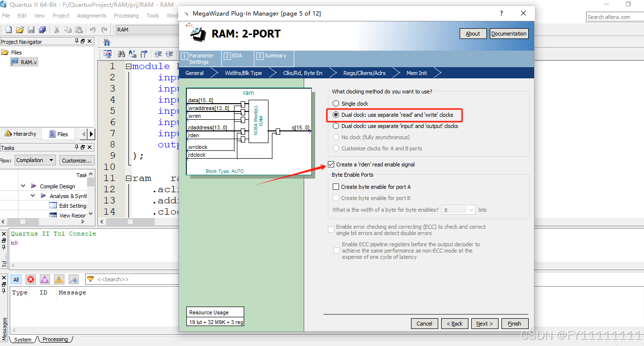Click the Save All icon in Quartus toolbar
Image resolution: width=644 pixels, height=346 pixels.
42,30
